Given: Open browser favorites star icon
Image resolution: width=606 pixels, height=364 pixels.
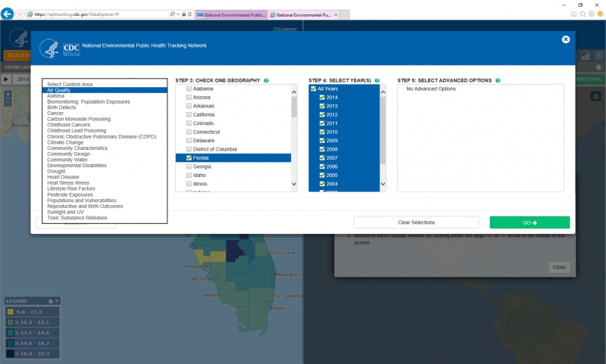Looking at the screenshot, I should [583, 14].
